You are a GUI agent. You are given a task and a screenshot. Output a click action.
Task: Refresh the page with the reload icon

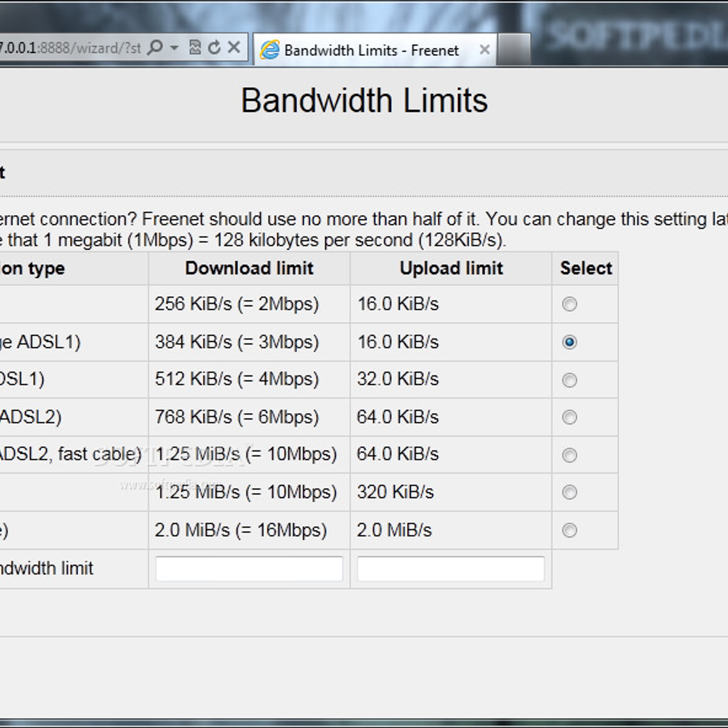pos(214,47)
